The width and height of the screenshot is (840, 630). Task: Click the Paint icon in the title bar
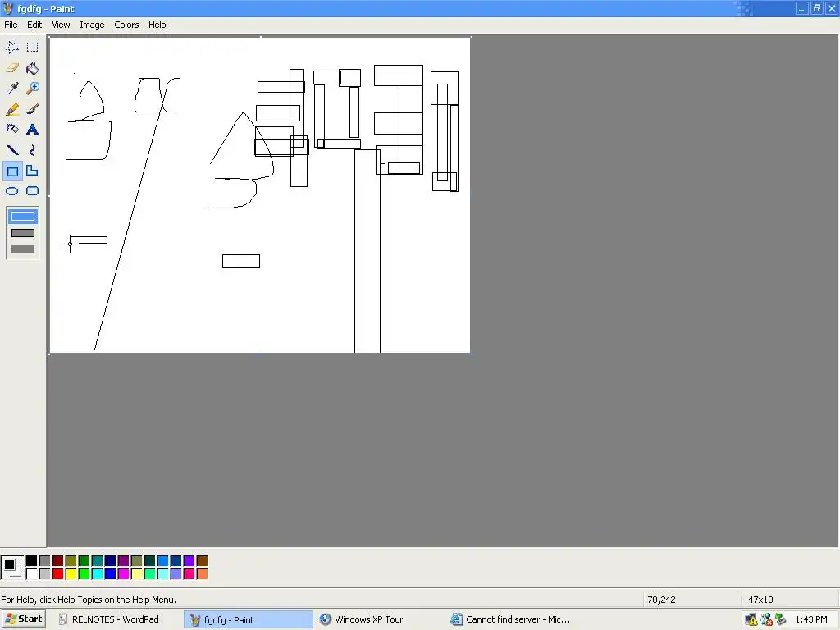tap(8, 8)
